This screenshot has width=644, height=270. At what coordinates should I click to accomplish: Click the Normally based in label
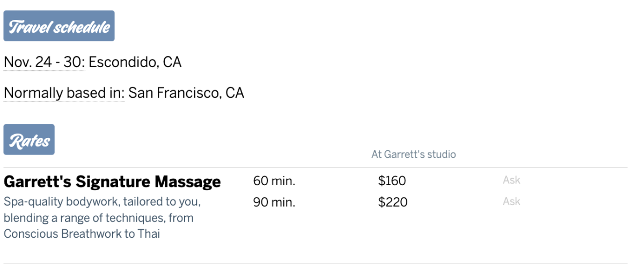(x=64, y=93)
